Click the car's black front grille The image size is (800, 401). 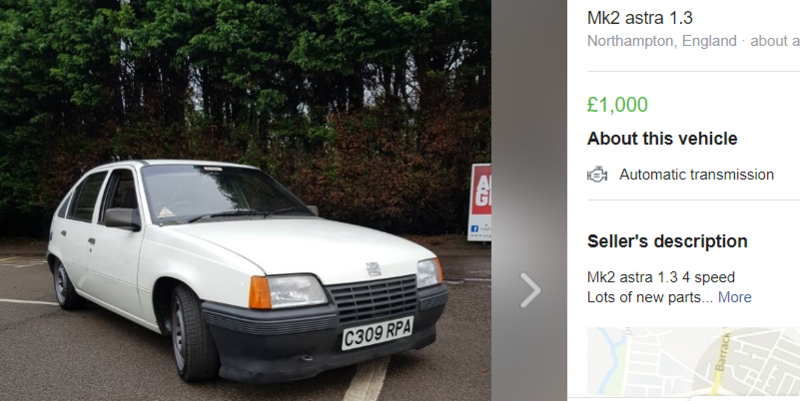pos(372,300)
